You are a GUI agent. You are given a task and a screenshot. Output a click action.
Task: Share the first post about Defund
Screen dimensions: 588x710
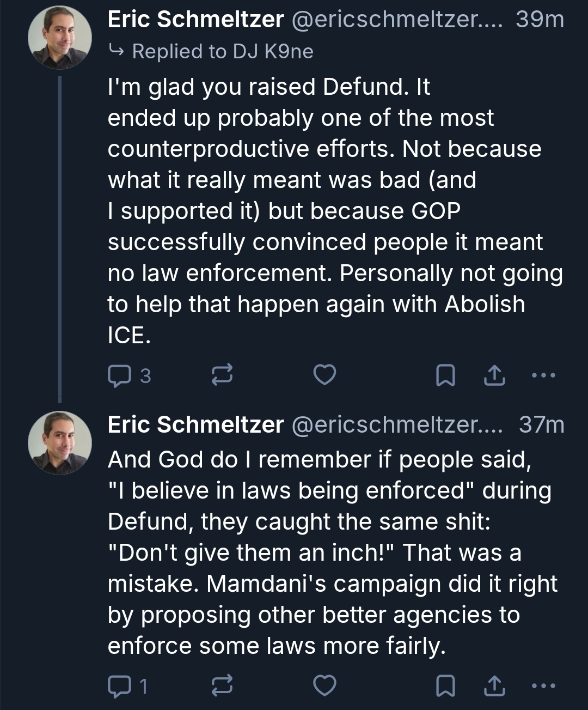pyautogui.click(x=494, y=376)
